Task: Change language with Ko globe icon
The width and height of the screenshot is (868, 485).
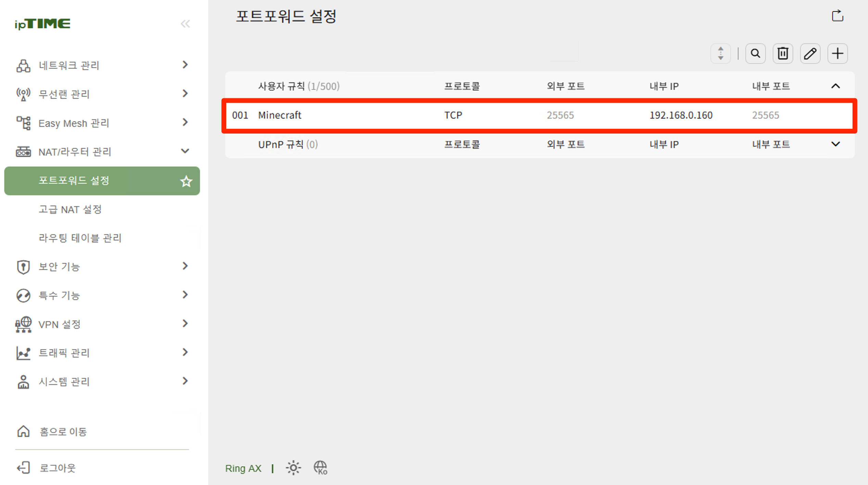Action: (321, 468)
